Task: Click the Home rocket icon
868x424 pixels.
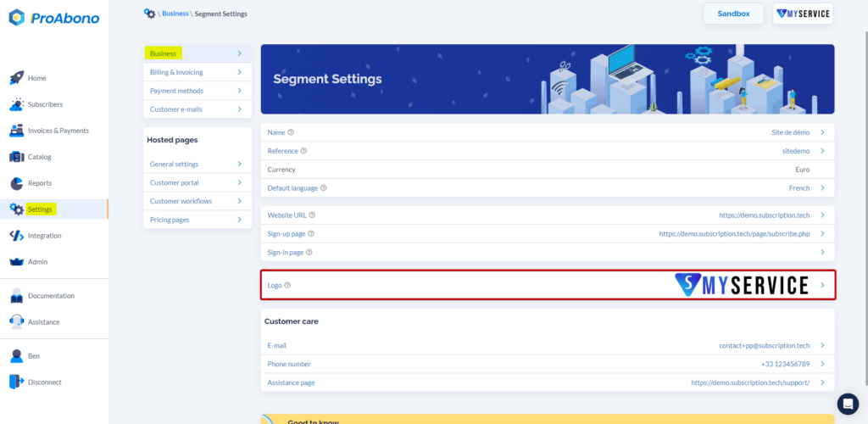Action: (17, 78)
